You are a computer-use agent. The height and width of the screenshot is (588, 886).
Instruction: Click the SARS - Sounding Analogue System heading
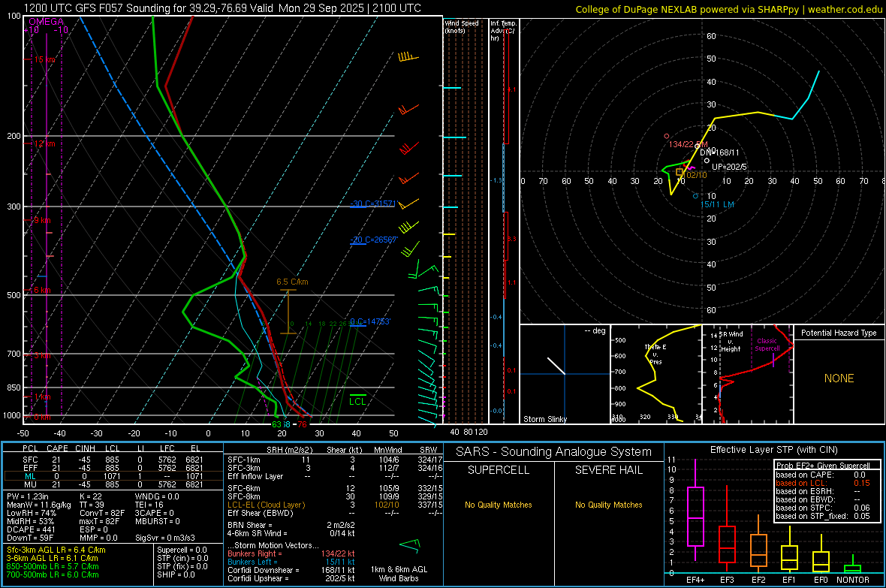coord(553,452)
